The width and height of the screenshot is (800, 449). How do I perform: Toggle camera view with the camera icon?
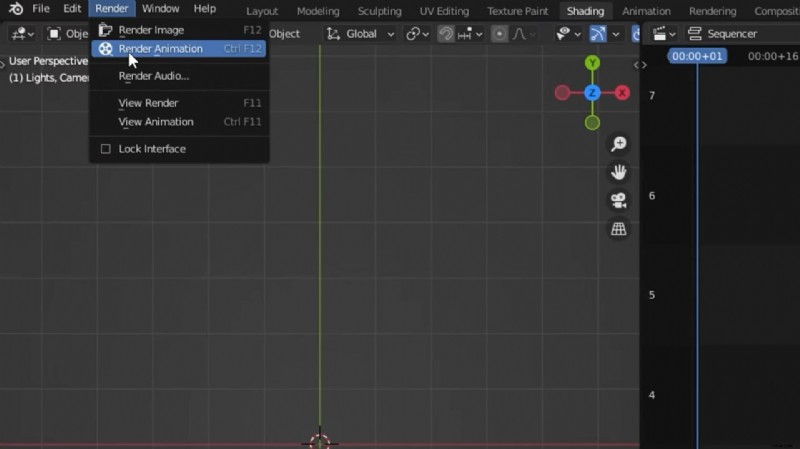619,200
